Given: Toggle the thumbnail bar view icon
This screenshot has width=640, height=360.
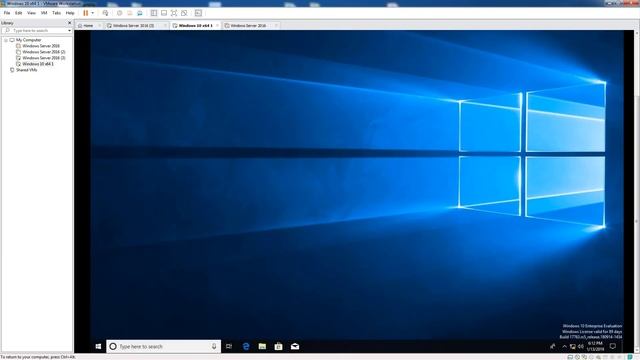Looking at the screenshot, I should pos(164,13).
